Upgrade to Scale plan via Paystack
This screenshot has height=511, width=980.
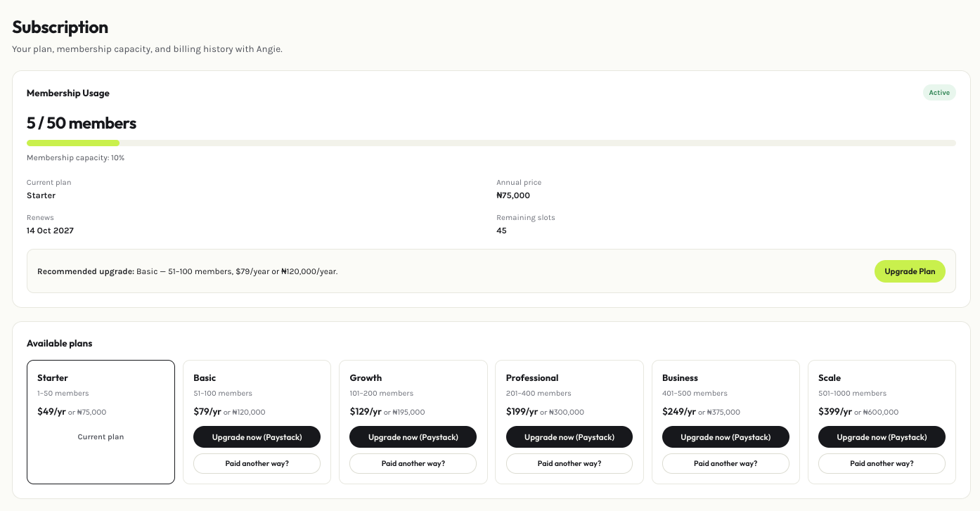(x=882, y=437)
